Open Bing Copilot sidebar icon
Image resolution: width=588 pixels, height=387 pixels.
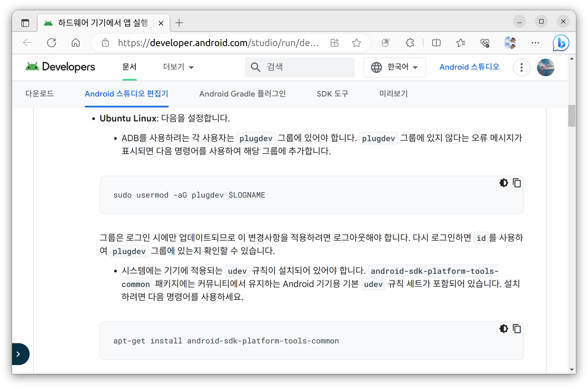point(561,43)
